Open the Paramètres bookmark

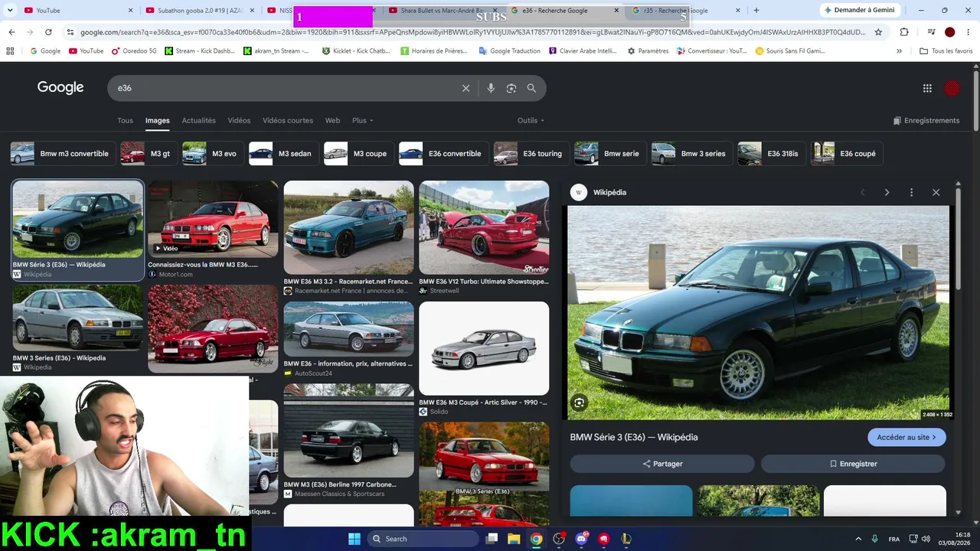[x=648, y=51]
